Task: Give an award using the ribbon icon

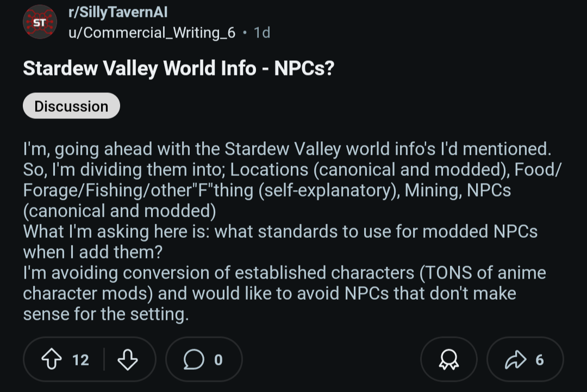Action: pyautogui.click(x=448, y=359)
